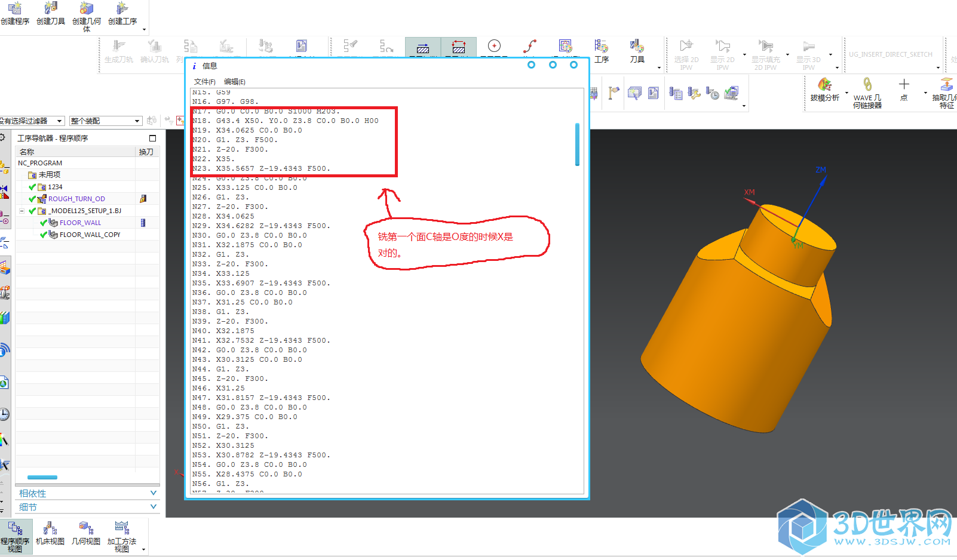The width and height of the screenshot is (957, 560).
Task: Click the Show Filled 2D IPW icon
Action: click(x=765, y=46)
